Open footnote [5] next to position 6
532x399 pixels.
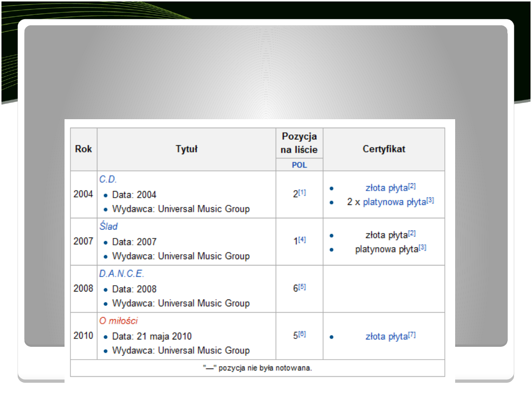coord(302,287)
